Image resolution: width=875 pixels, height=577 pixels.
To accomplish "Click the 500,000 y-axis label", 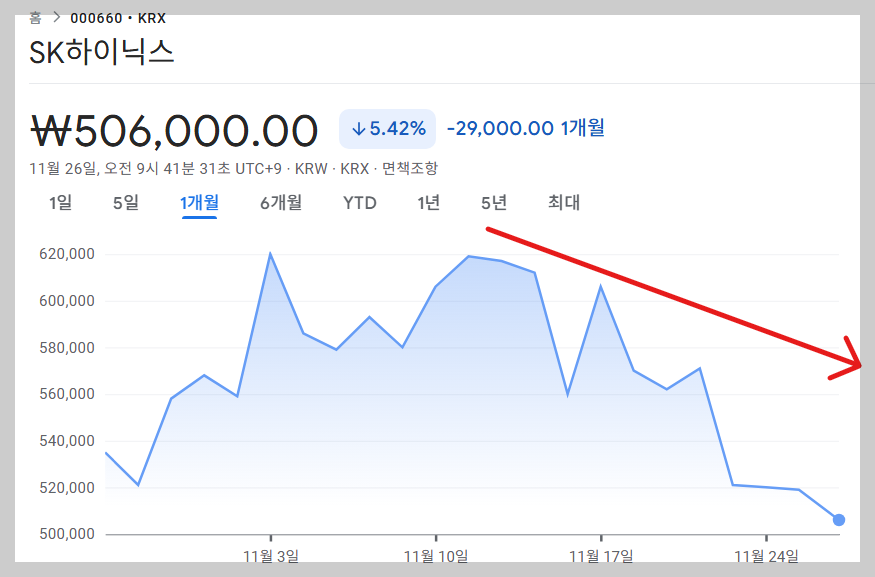I will pyautogui.click(x=67, y=535).
